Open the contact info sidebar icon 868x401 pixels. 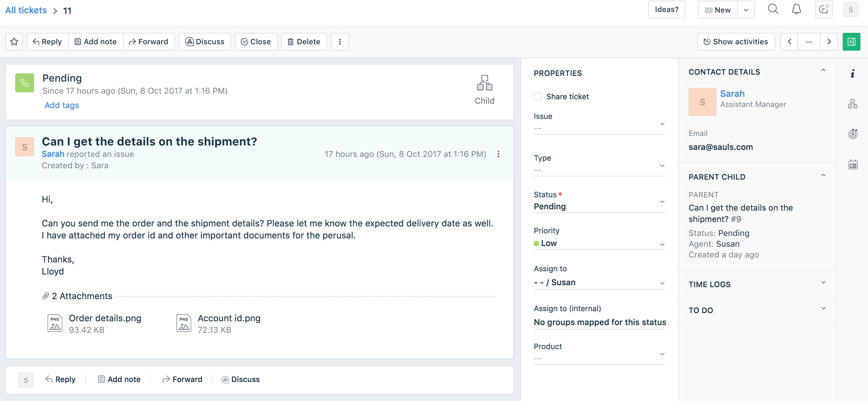coord(853,73)
